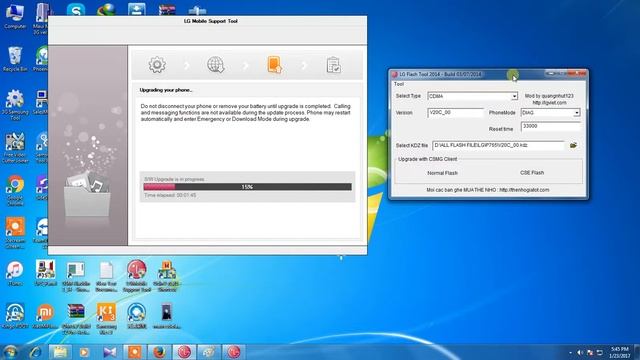Image resolution: width=640 pixels, height=360 pixels.
Task: Open File Explorer from taskbar
Action: (x=60, y=352)
